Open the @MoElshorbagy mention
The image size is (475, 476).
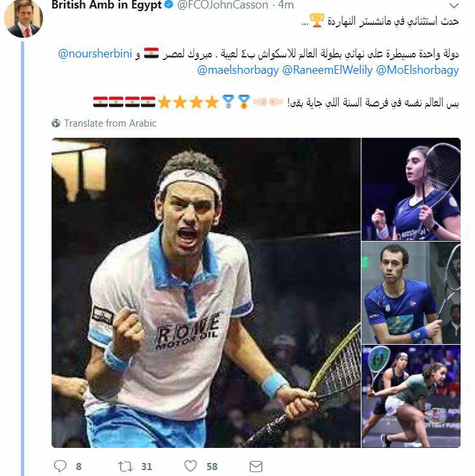pyautogui.click(x=418, y=70)
